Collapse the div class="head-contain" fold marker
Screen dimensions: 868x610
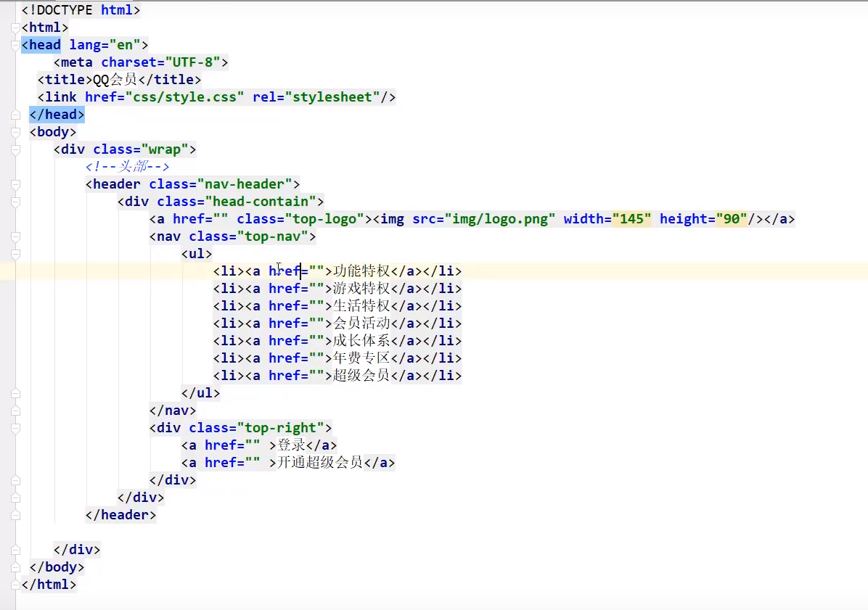click(x=15, y=202)
